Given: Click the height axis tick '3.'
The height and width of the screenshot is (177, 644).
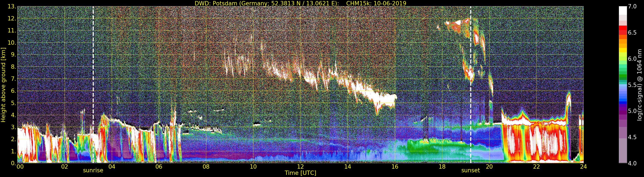Looking at the screenshot, I should [x=13, y=127].
